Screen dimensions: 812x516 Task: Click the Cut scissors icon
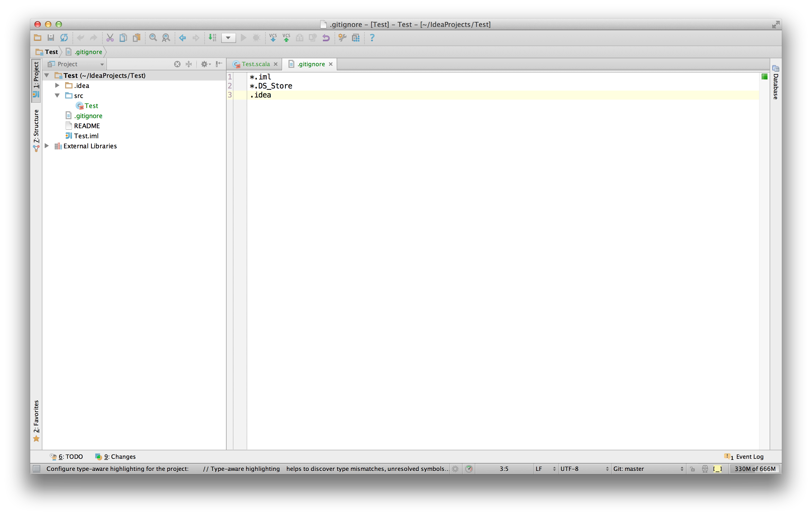click(110, 38)
